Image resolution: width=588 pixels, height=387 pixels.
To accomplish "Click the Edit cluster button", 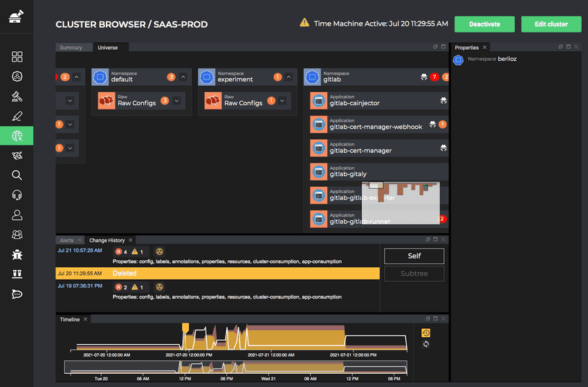I will click(x=551, y=24).
